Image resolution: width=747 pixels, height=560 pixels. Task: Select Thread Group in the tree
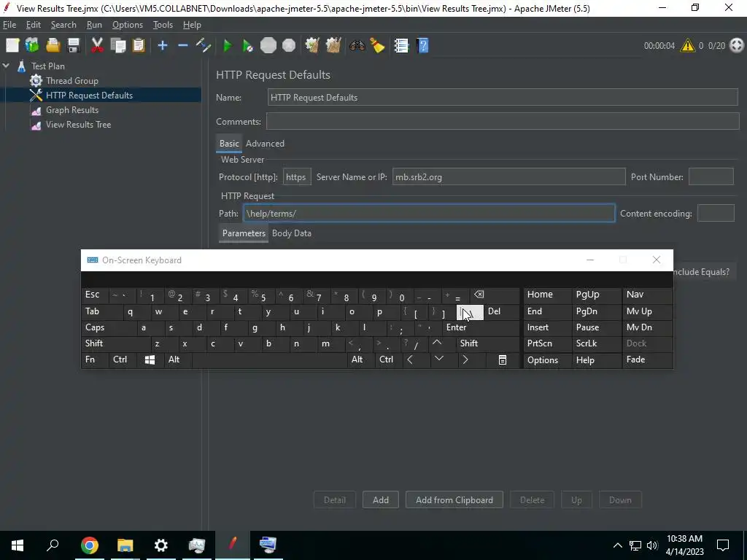coord(72,81)
